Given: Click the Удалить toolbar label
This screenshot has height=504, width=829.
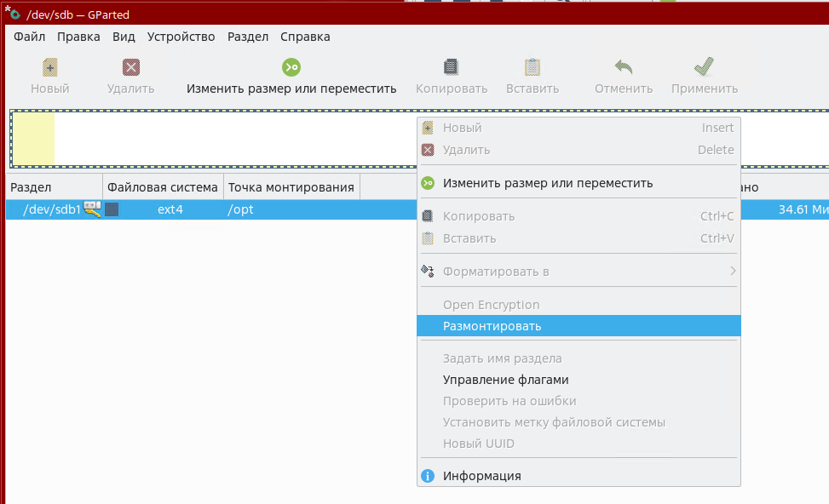Looking at the screenshot, I should coord(131,89).
